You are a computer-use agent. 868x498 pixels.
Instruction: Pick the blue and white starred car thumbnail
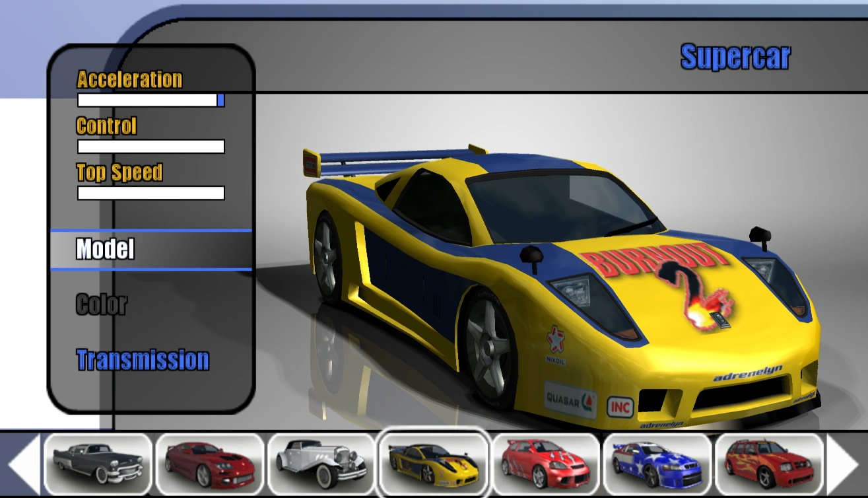point(657,464)
